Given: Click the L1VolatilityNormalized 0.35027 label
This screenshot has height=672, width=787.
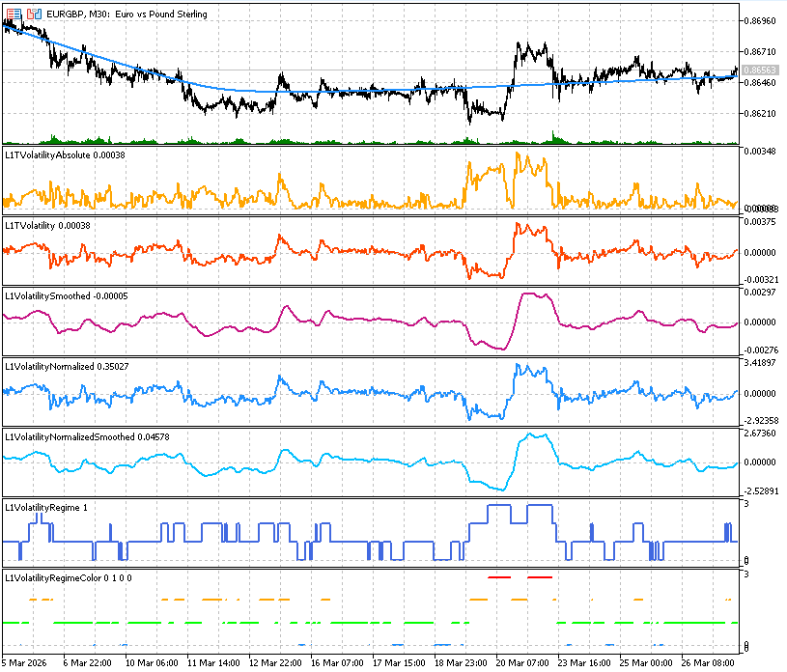Looking at the screenshot, I should tap(67, 367).
